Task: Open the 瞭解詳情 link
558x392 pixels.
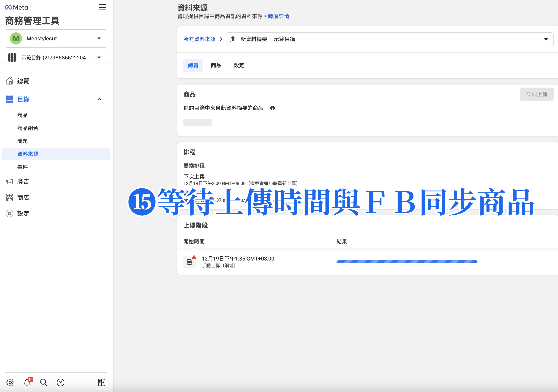Action: 278,16
